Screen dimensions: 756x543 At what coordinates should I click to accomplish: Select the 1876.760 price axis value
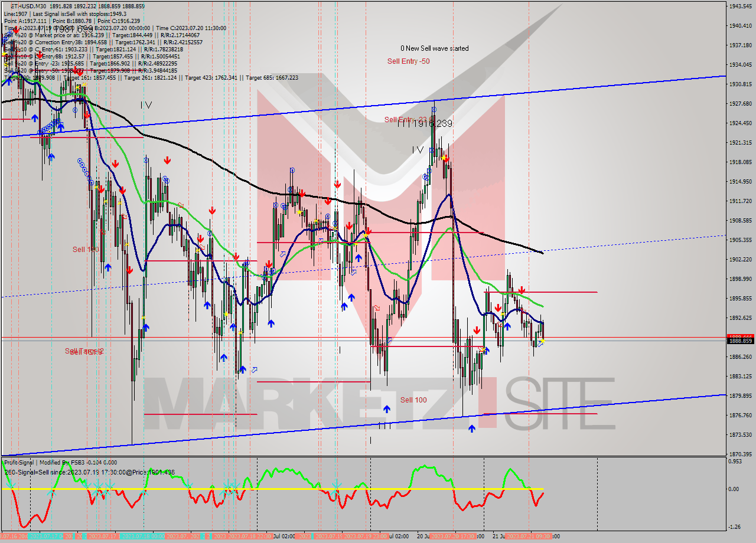click(x=740, y=415)
